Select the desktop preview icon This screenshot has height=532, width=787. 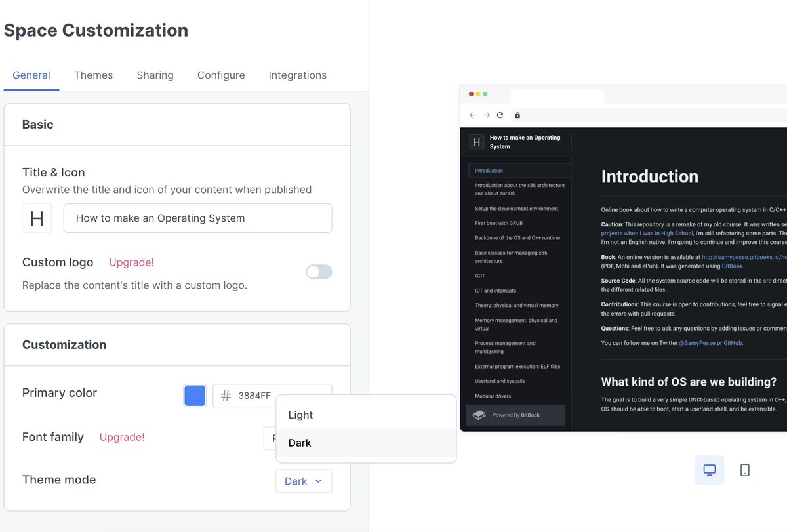pyautogui.click(x=710, y=470)
